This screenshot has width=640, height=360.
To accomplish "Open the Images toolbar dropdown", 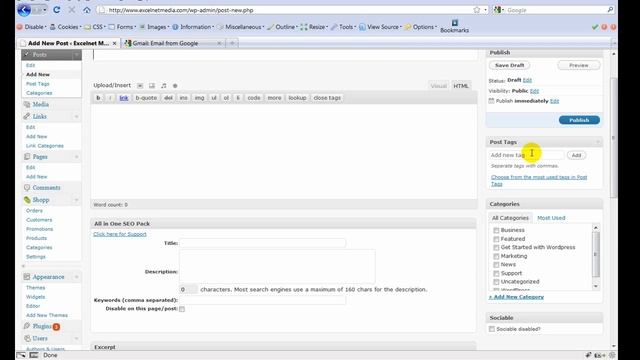I will 154,27.
